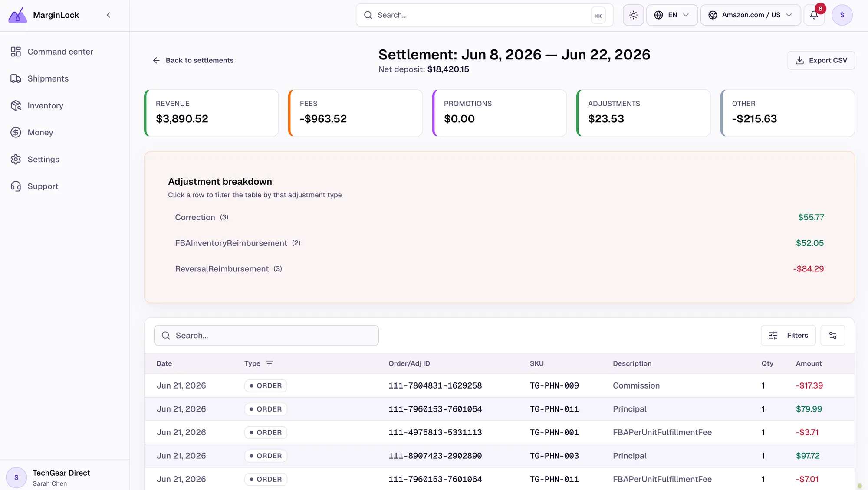
Task: Open Shipments from sidebar
Action: click(65, 78)
